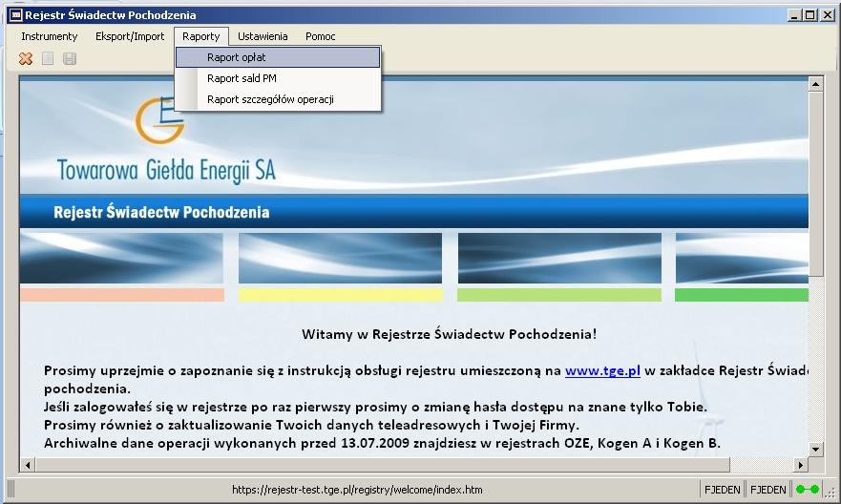Open the Pomoc menu

pos(320,36)
